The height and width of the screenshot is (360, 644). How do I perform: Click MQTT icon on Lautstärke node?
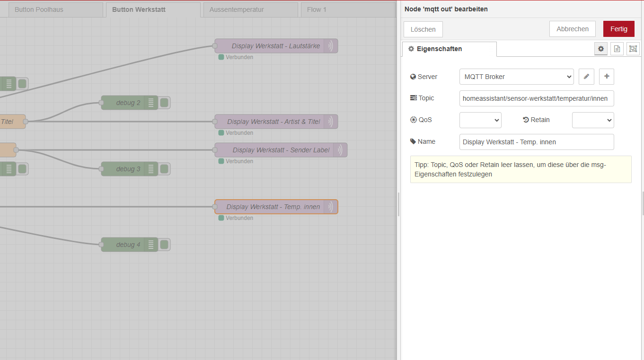coord(331,46)
